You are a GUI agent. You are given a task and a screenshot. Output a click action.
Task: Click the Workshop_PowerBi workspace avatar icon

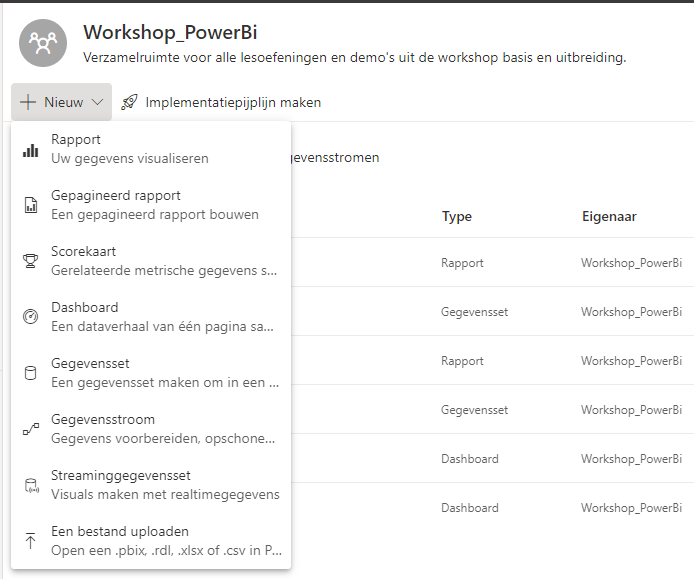pyautogui.click(x=43, y=43)
